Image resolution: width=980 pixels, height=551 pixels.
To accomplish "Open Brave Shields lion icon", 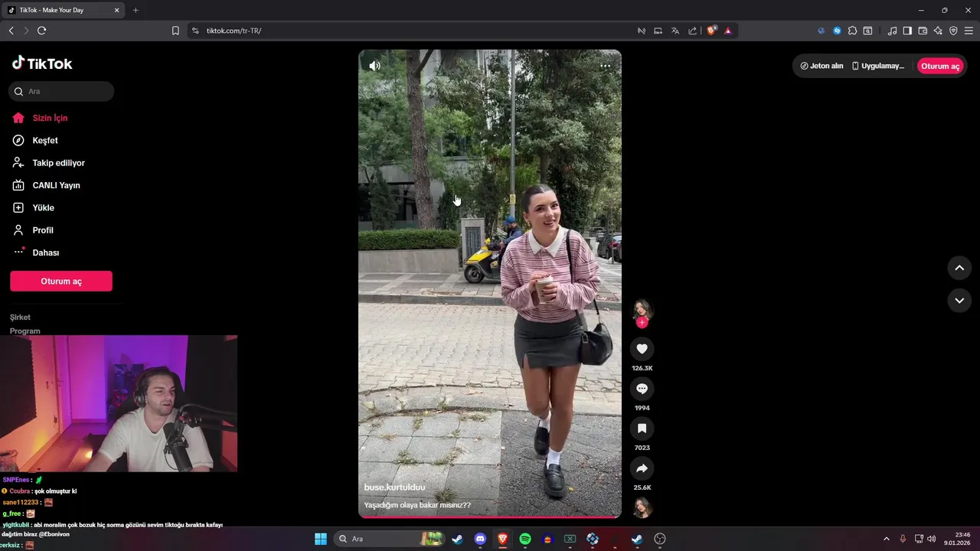I will [x=711, y=31].
